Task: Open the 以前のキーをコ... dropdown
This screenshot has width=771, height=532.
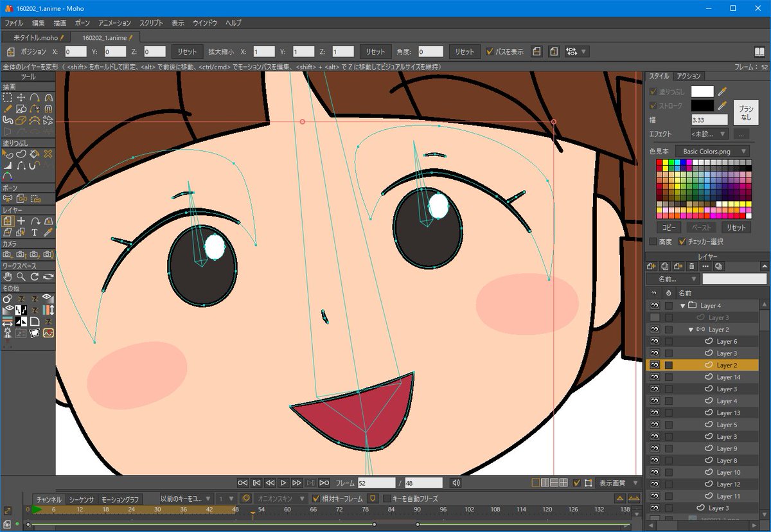Action: [186, 498]
